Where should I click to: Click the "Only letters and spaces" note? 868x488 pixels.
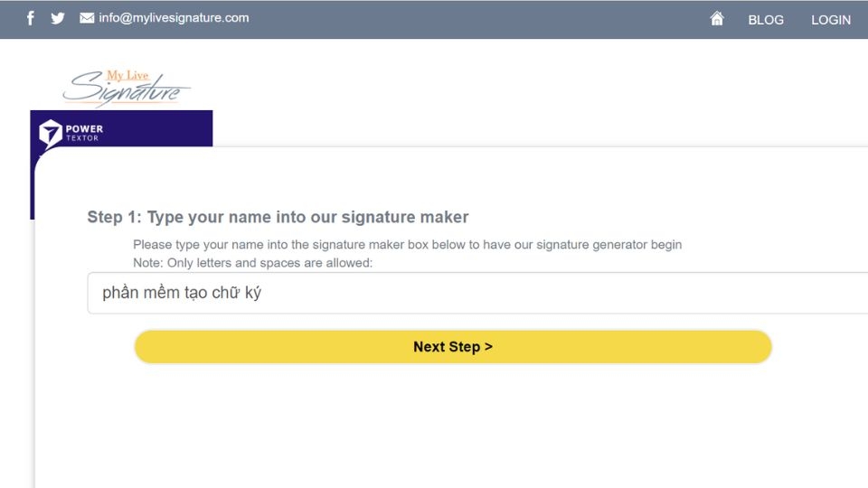tap(252, 262)
